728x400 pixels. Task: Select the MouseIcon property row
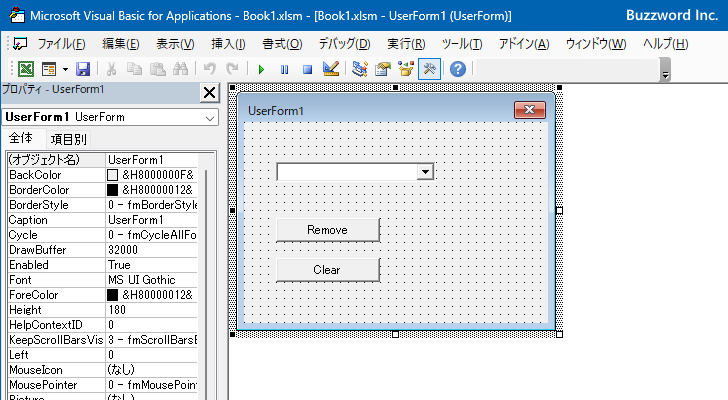click(x=102, y=370)
